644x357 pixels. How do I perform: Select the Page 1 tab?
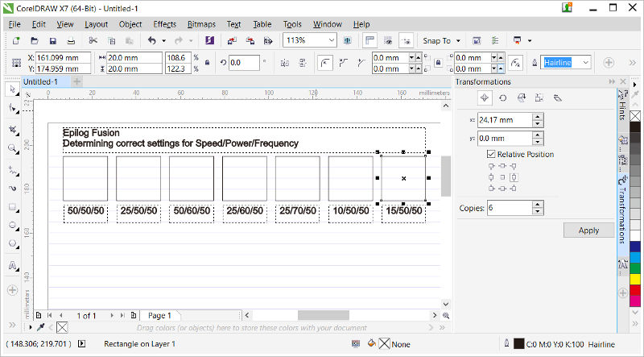(159, 315)
